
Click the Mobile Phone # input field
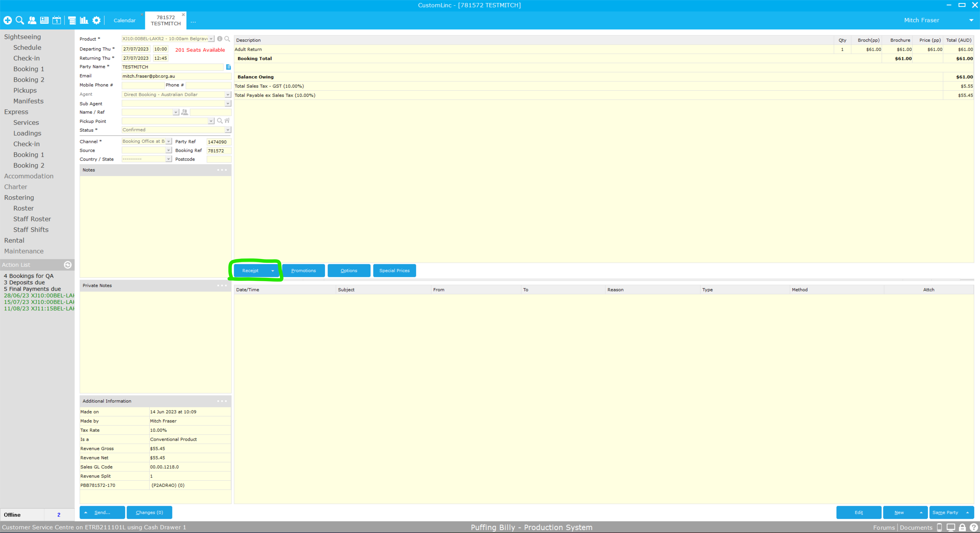(143, 85)
